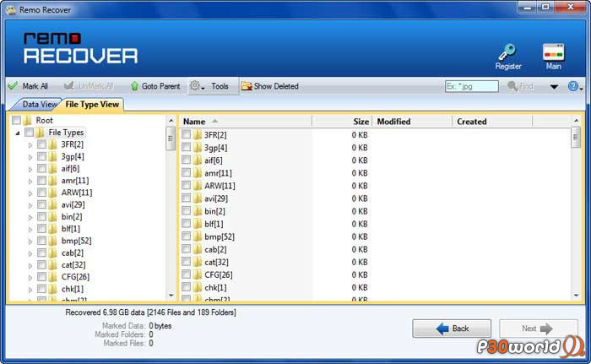Click file list scrollbar down arrow
Viewport: 591px width, 364px height.
click(x=576, y=296)
